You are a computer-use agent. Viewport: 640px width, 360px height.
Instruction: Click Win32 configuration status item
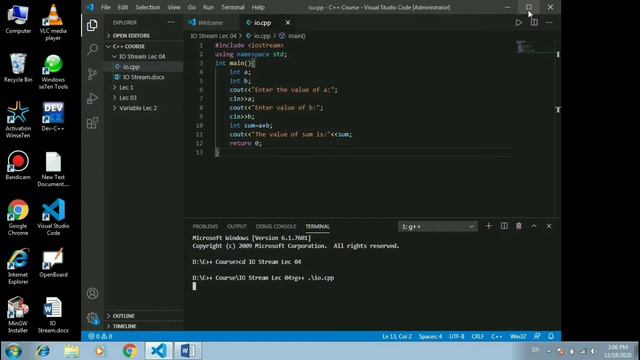click(518, 336)
